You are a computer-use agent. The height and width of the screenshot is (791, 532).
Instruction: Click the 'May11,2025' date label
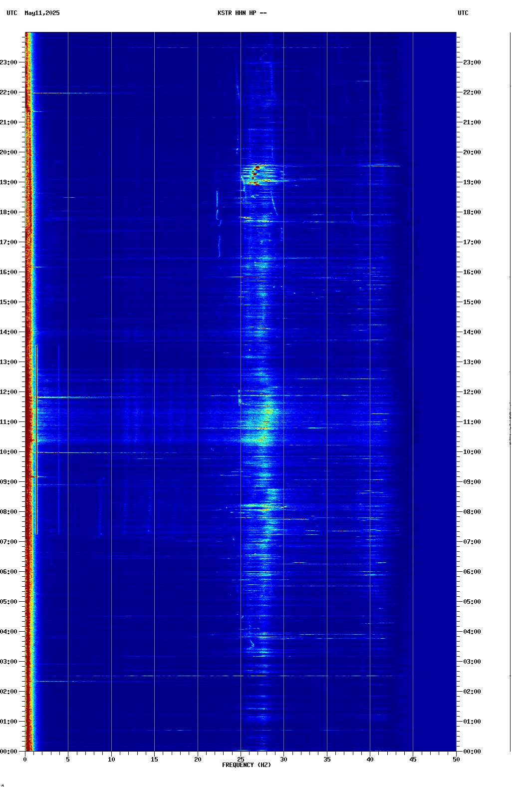[42, 13]
